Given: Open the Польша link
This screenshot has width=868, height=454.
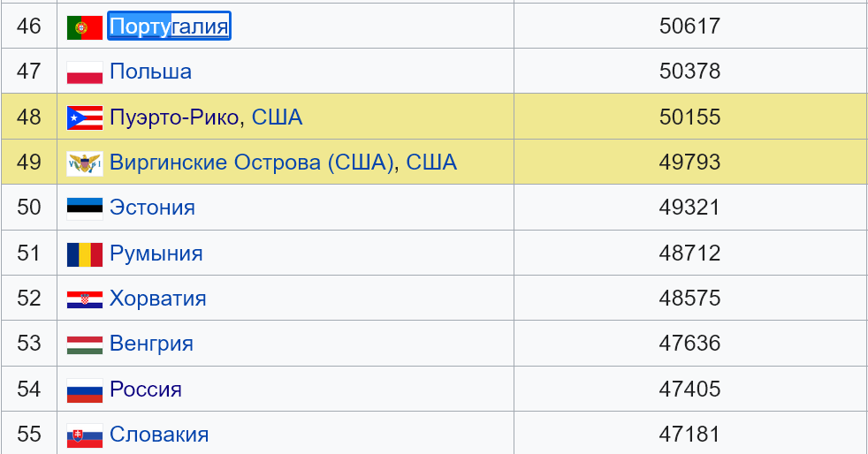Looking at the screenshot, I should (150, 72).
